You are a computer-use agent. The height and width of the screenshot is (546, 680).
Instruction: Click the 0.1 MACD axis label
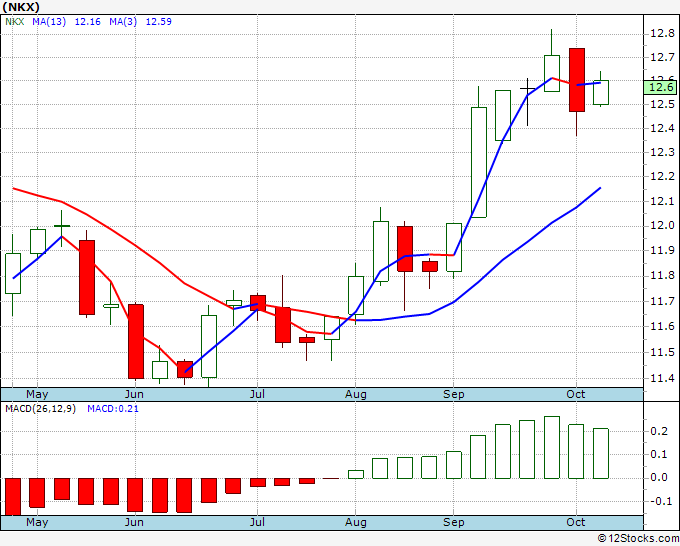click(659, 454)
